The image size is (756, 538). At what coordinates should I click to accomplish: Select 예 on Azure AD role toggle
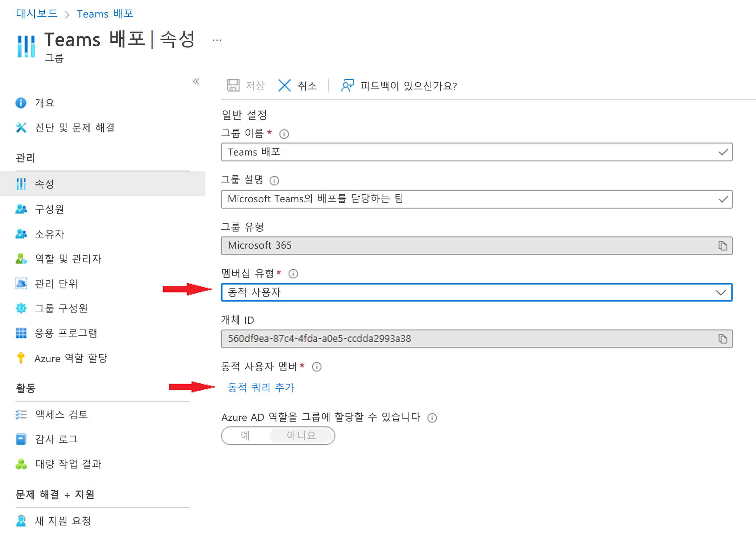point(245,435)
